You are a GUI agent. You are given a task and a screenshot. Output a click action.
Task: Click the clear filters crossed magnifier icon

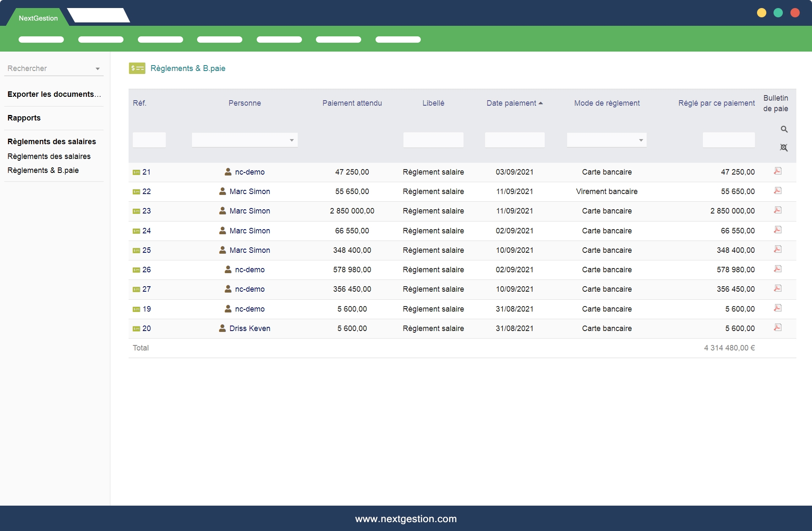(x=784, y=148)
